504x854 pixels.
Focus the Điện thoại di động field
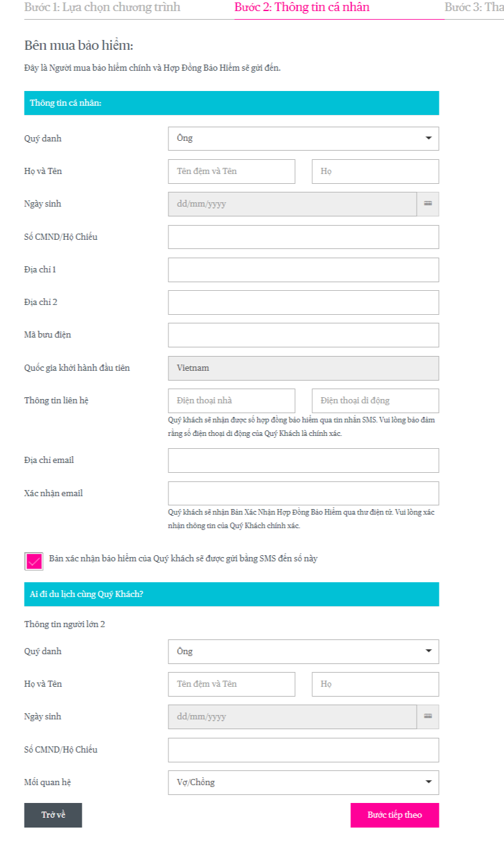coord(376,401)
